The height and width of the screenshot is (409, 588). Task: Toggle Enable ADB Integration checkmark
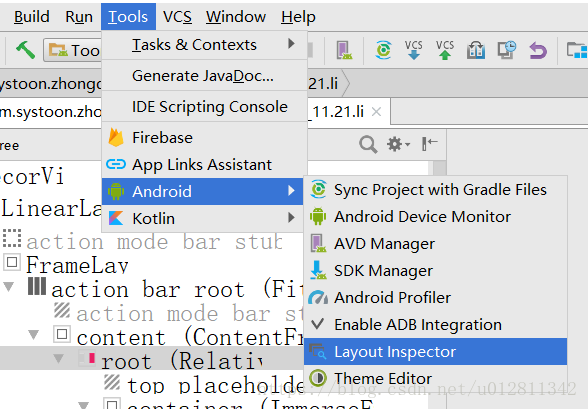tap(318, 324)
